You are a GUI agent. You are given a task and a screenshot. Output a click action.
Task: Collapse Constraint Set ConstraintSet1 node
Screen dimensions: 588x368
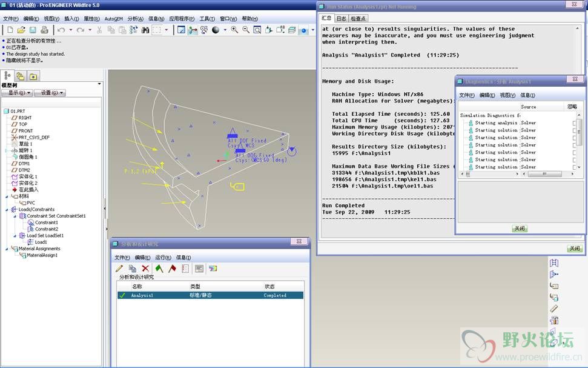pyautogui.click(x=15, y=216)
